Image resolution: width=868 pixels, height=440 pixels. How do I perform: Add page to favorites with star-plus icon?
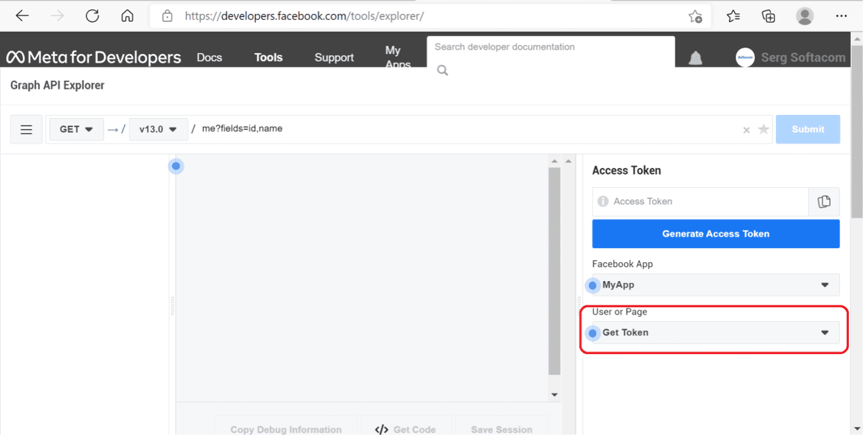695,16
